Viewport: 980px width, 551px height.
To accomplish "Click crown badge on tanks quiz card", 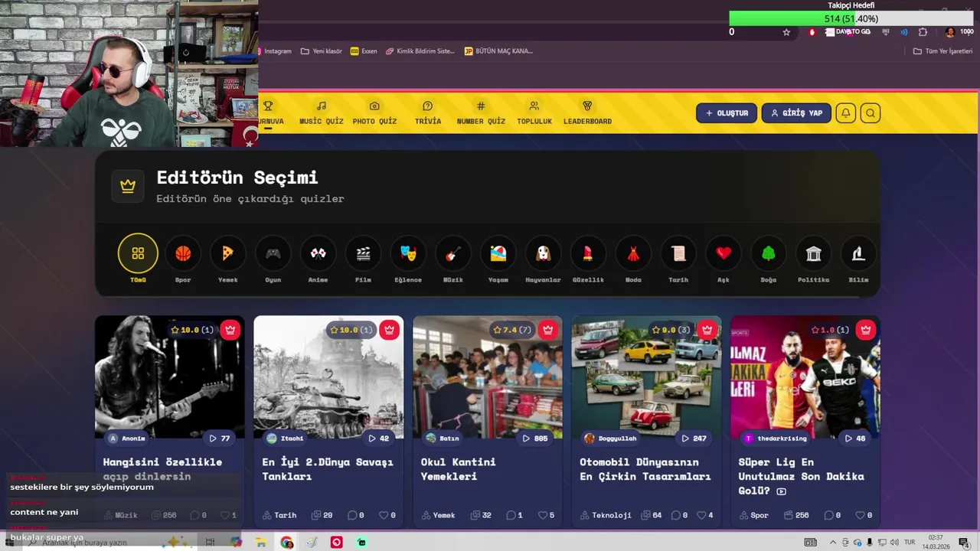I will pyautogui.click(x=390, y=330).
